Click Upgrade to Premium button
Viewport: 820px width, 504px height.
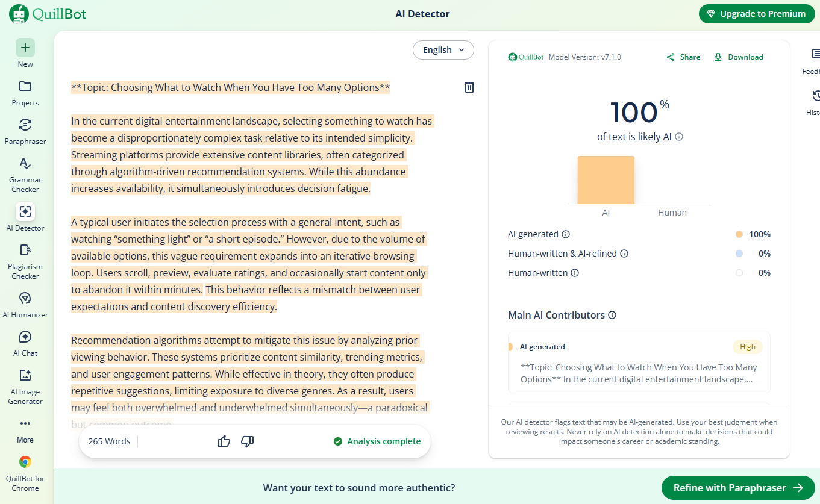pyautogui.click(x=756, y=14)
